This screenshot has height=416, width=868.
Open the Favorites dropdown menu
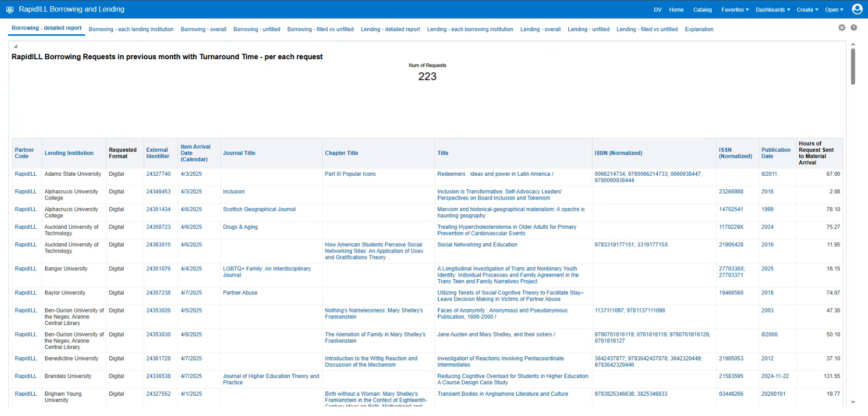pyautogui.click(x=735, y=10)
